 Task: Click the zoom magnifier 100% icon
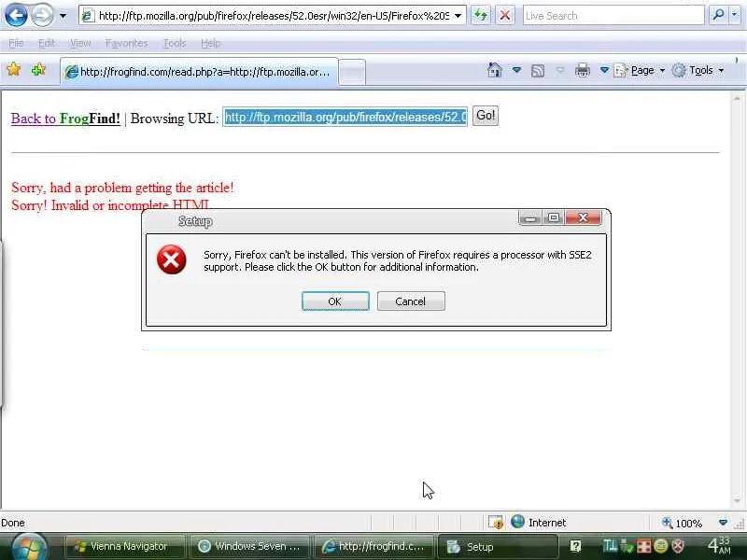pyautogui.click(x=668, y=523)
